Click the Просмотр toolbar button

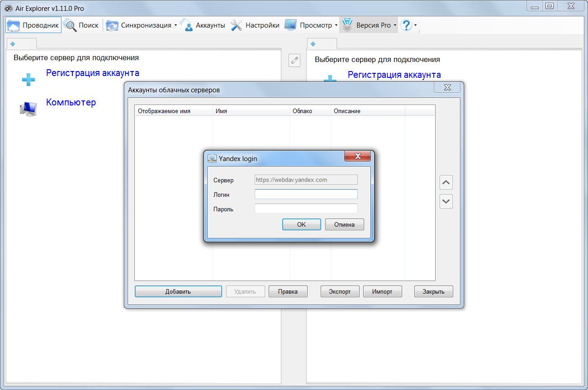click(309, 25)
